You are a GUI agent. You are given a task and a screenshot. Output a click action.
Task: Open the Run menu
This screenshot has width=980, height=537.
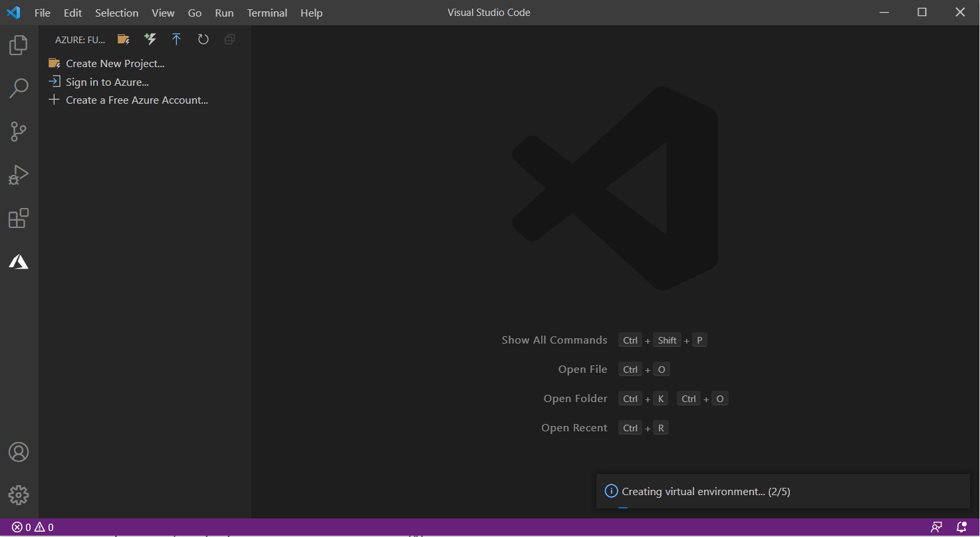pos(225,13)
